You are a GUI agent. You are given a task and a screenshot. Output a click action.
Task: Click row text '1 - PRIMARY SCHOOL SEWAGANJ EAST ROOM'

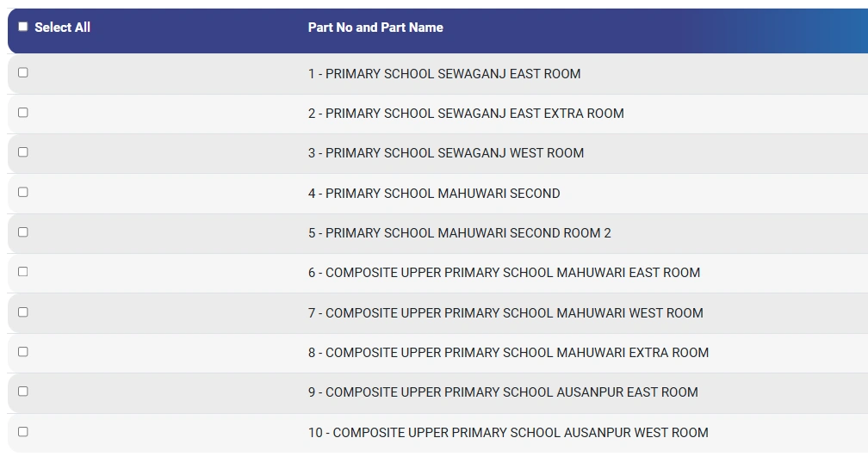coord(444,74)
